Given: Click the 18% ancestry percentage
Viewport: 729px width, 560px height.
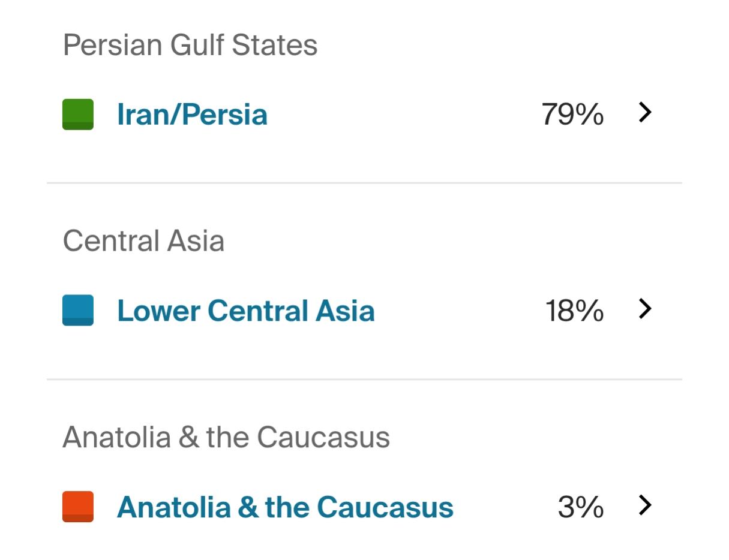Looking at the screenshot, I should pyautogui.click(x=574, y=311).
